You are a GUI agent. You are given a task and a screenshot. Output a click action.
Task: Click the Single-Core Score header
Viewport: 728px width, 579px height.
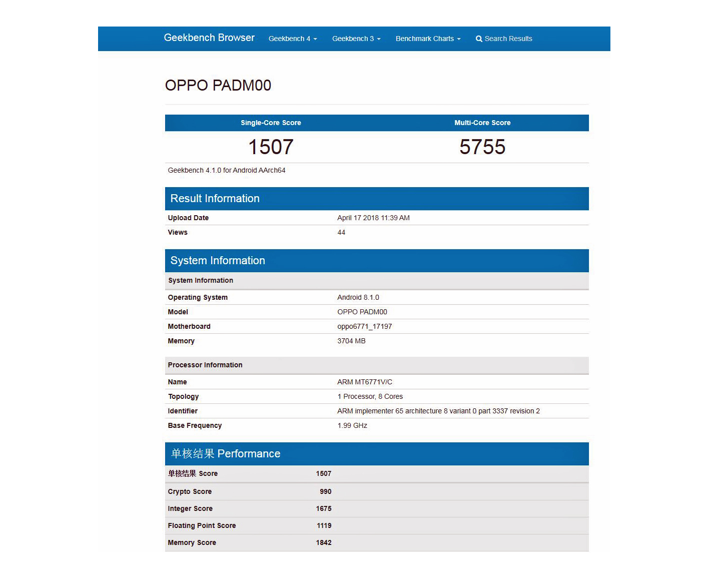pyautogui.click(x=271, y=123)
